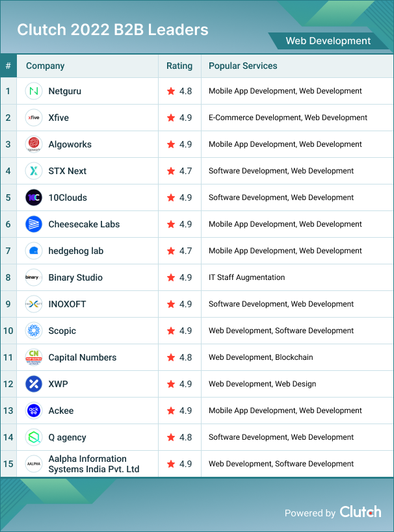Screen dimensions: 394x532
Task: Click the rating star for Ackee
Action: coord(171,411)
